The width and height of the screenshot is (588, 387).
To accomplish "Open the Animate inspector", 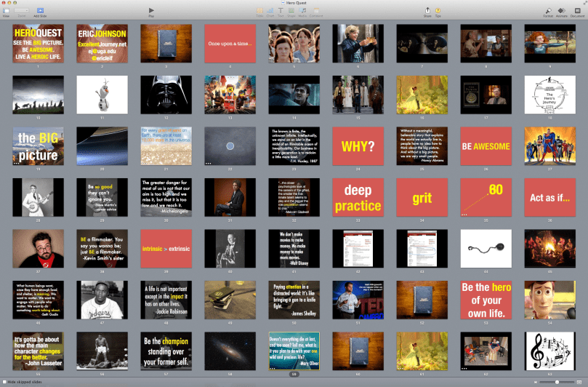I will [x=561, y=11].
